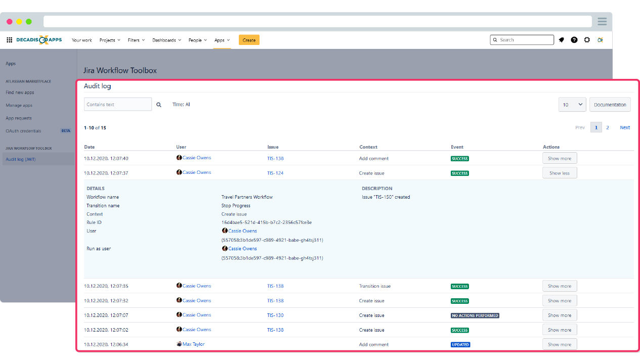640x364 pixels.
Task: Open the settings gear icon
Action: pyautogui.click(x=587, y=40)
